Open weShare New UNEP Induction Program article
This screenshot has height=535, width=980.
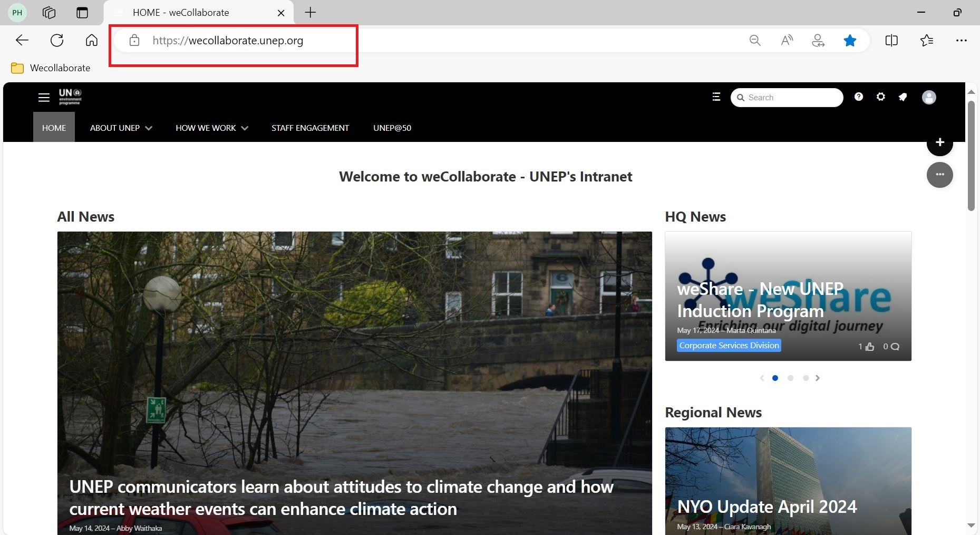pos(760,300)
